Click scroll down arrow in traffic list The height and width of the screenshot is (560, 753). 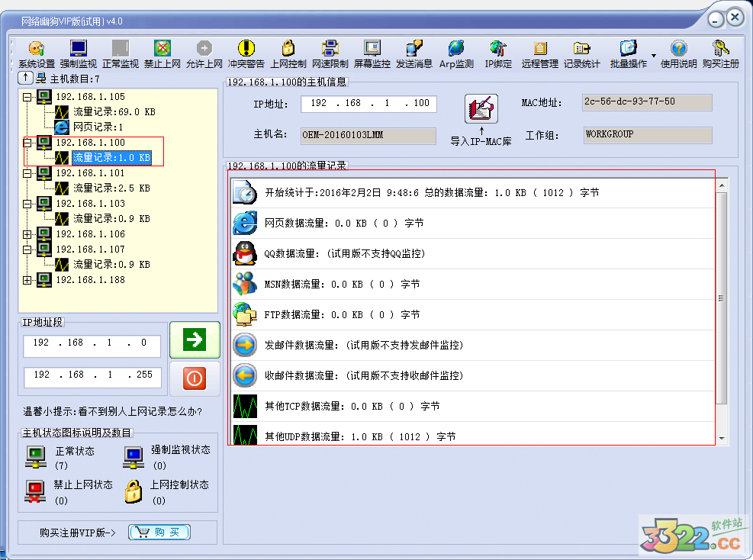click(722, 439)
